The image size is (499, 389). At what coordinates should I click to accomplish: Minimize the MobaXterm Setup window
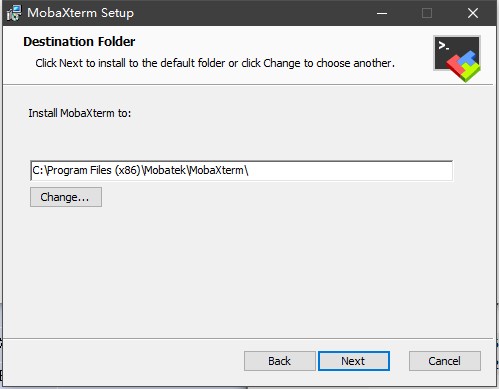pyautogui.click(x=382, y=13)
